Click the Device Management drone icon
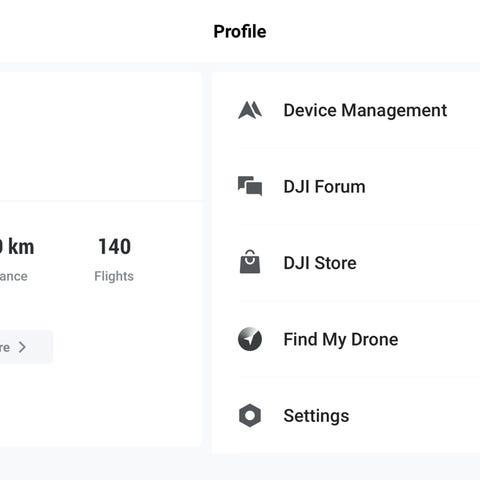The image size is (480, 480). tap(250, 110)
